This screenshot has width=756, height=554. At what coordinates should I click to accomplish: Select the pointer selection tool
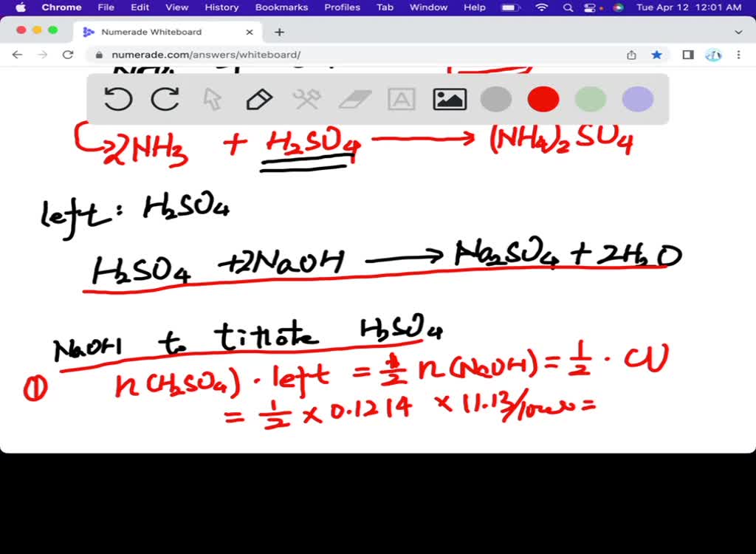212,99
